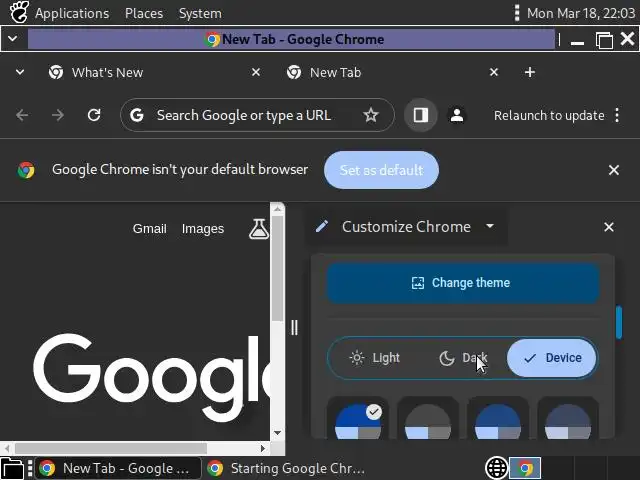Close the What's New tab
640x480 pixels.
tap(256, 72)
